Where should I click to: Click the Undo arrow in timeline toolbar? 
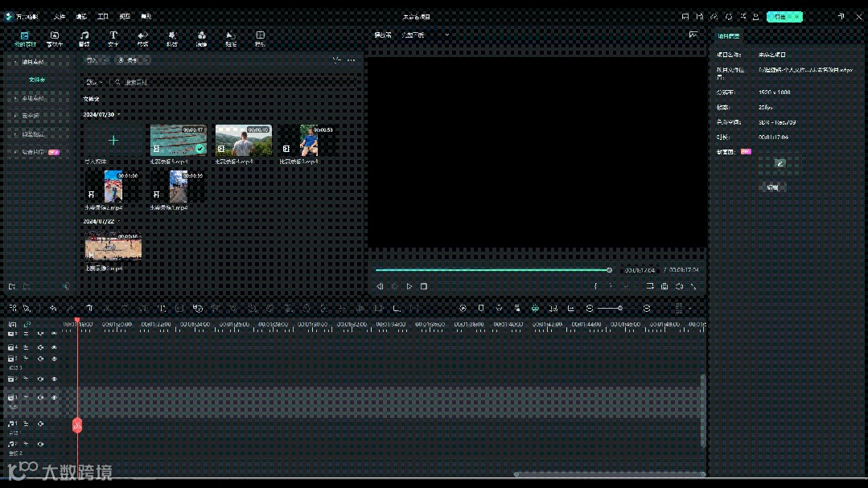pos(53,308)
